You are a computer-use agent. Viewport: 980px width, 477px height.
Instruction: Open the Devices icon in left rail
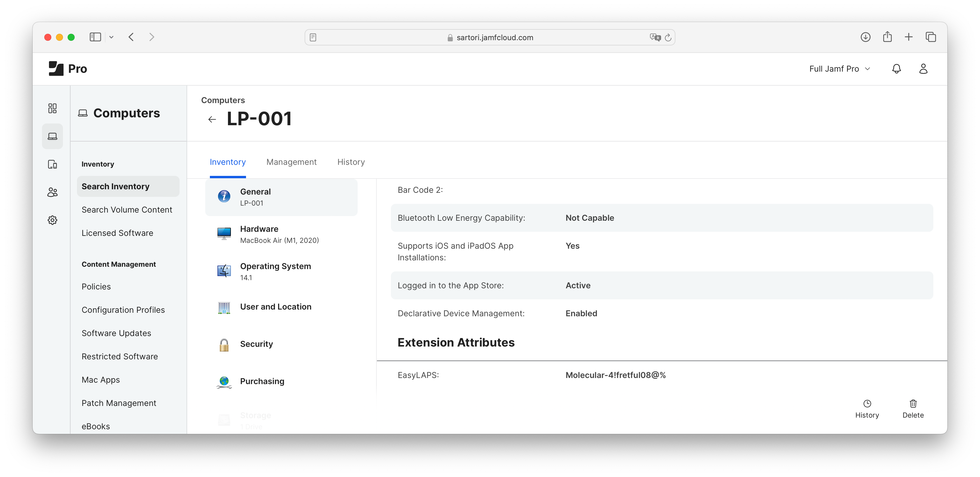52,164
